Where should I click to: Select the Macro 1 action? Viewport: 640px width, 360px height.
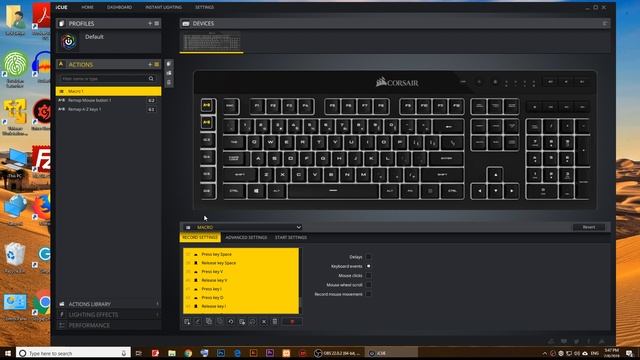point(109,91)
